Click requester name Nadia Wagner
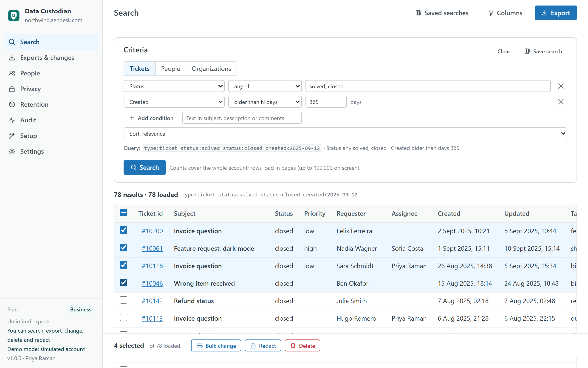 357,248
